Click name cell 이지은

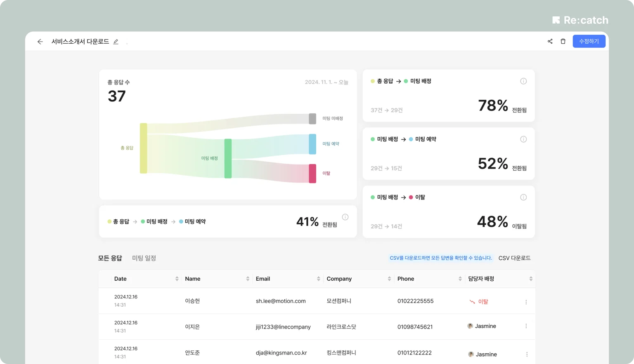192,327
